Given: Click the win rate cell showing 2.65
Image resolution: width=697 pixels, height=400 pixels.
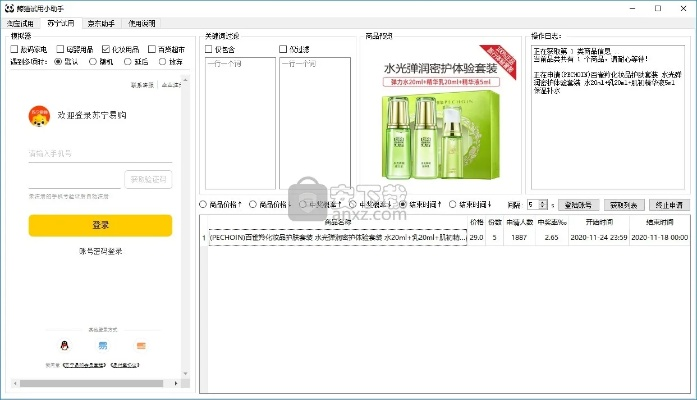Looking at the screenshot, I should [552, 237].
